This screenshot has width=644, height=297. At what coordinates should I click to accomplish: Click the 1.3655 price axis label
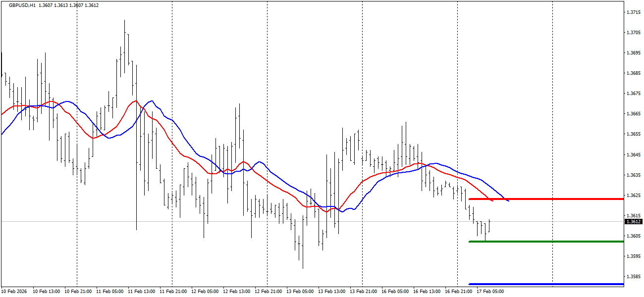634,134
